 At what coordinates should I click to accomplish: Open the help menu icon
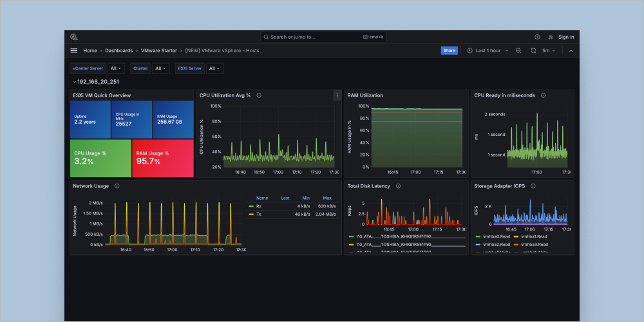[x=537, y=37]
